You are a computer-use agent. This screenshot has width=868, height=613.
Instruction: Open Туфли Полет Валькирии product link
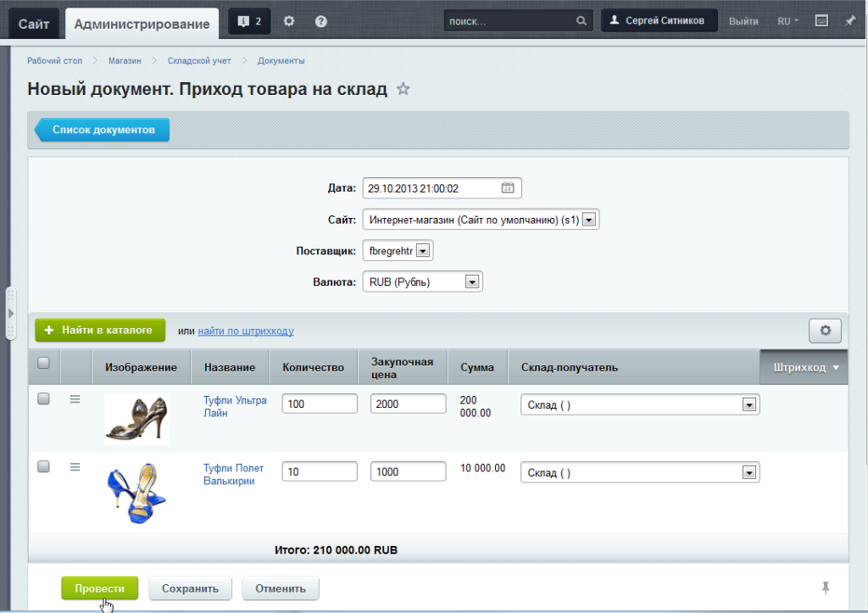[233, 475]
